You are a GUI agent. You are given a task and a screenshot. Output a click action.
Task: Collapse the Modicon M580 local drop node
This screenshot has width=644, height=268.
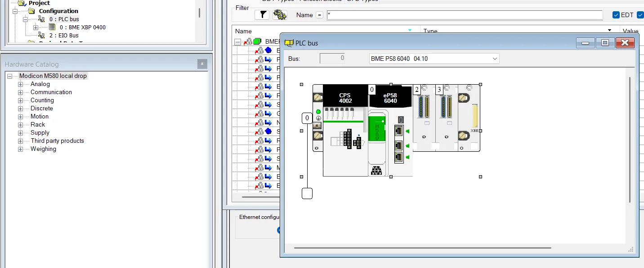coord(9,76)
